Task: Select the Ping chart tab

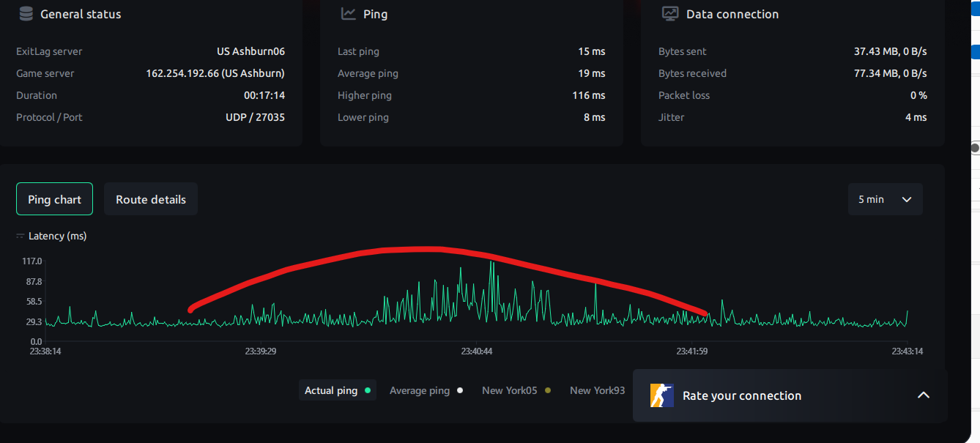Action: 54,198
